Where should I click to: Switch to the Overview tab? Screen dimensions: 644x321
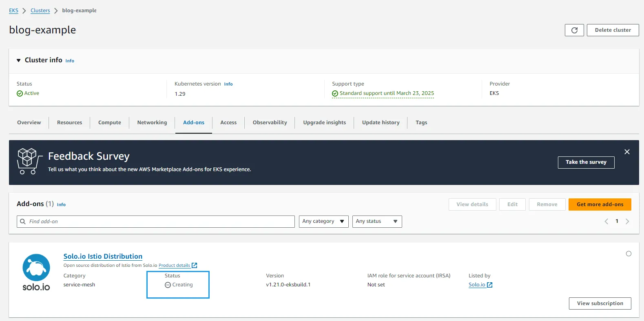[29, 123]
